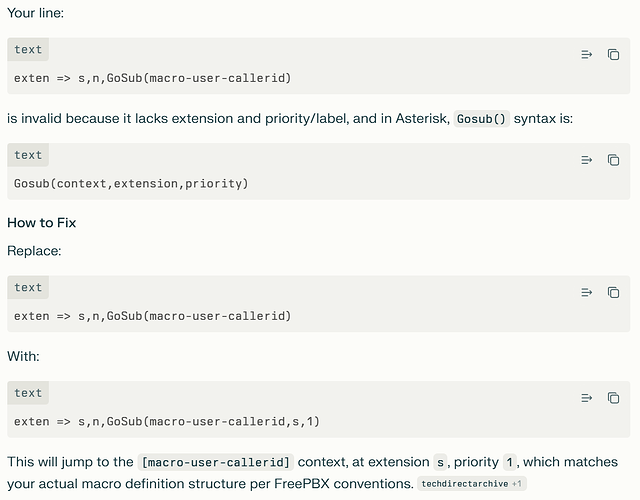Click the "text" label under "Replace:"
Image resolution: width=640 pixels, height=500 pixels.
(28, 288)
